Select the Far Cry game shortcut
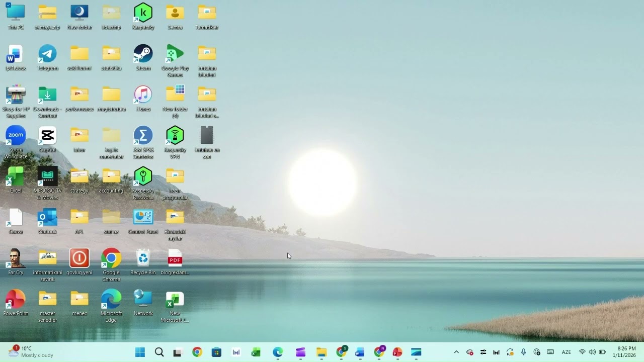The image size is (644, 362). tap(16, 262)
